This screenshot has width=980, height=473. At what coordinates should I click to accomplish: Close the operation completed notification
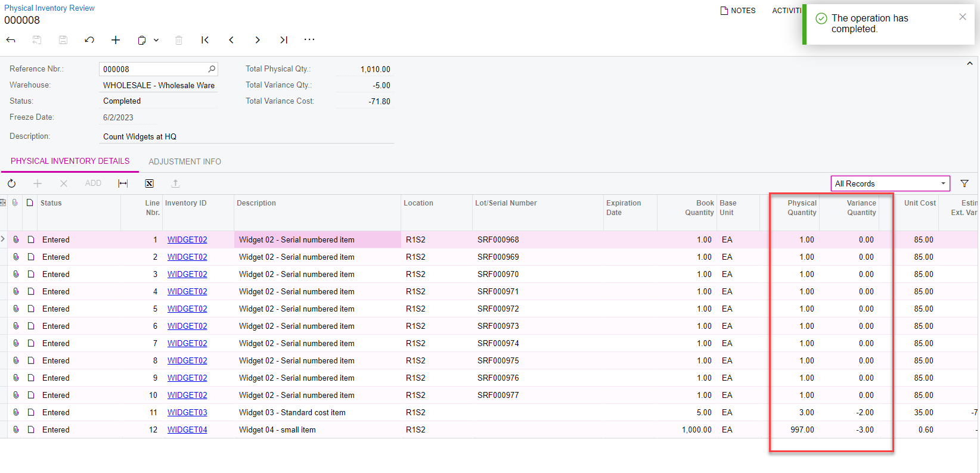[x=963, y=17]
